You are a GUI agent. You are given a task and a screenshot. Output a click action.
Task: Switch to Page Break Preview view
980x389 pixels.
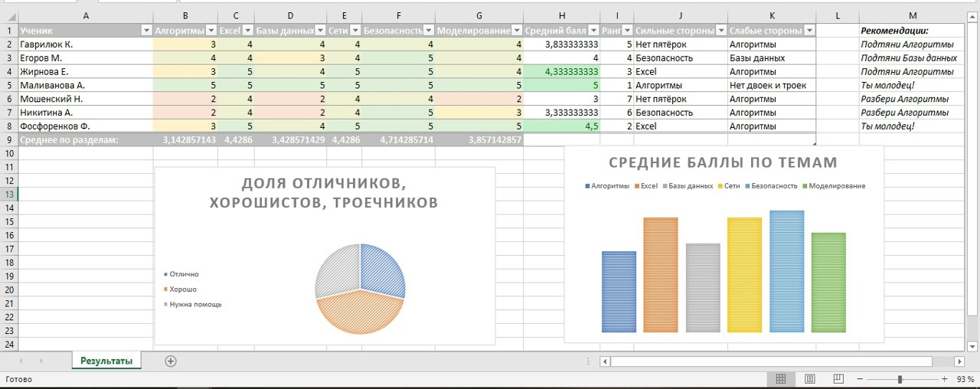pos(838,379)
